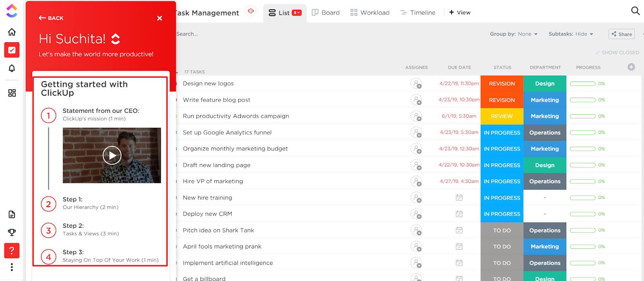Screen dimensions: 644x281
Task: Sort by the STATUS column header
Action: [x=502, y=68]
